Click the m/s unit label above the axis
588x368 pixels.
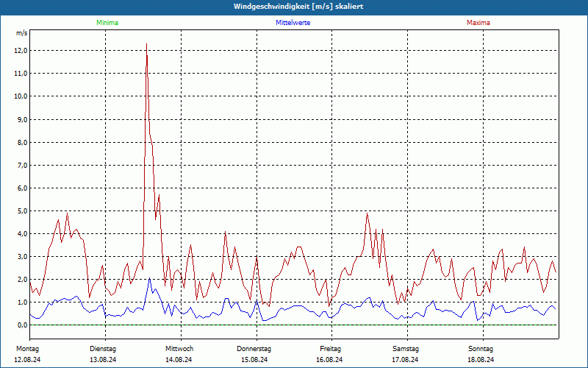click(x=22, y=33)
